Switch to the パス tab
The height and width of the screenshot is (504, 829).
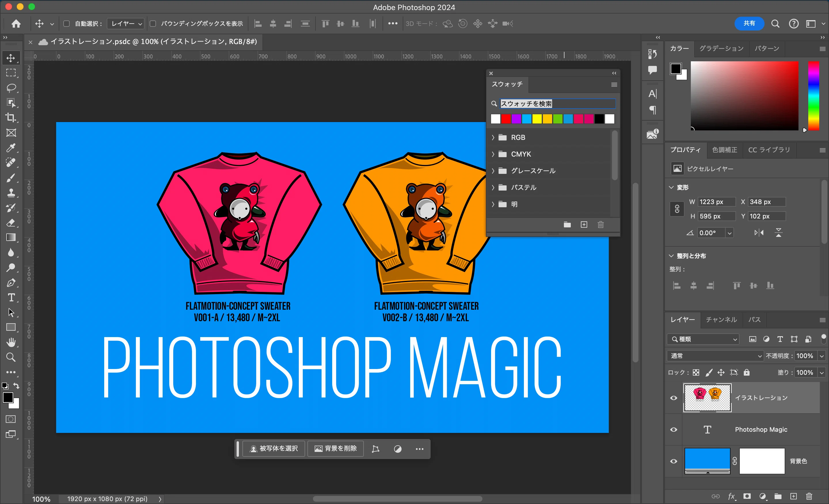point(754,319)
